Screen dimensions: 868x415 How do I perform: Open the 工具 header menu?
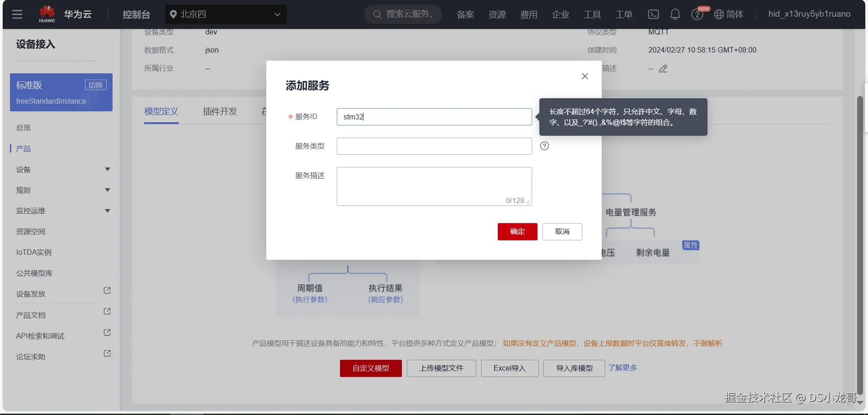pyautogui.click(x=592, y=14)
